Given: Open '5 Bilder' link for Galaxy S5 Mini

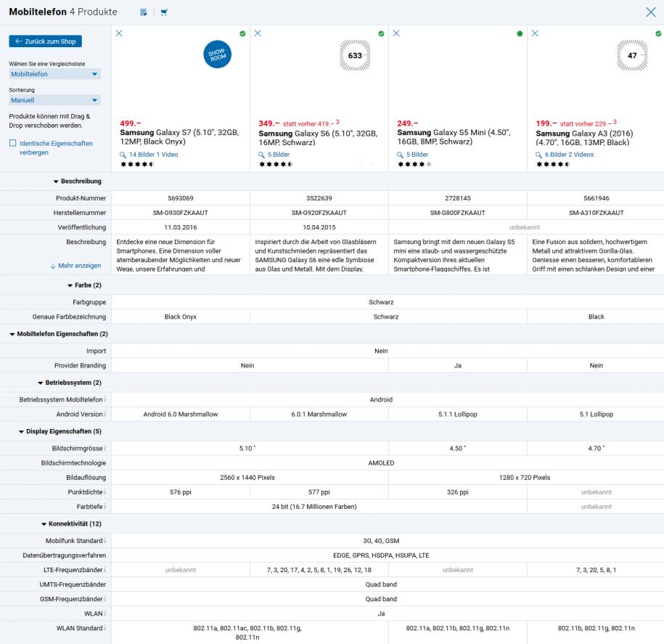Looking at the screenshot, I should [x=417, y=155].
